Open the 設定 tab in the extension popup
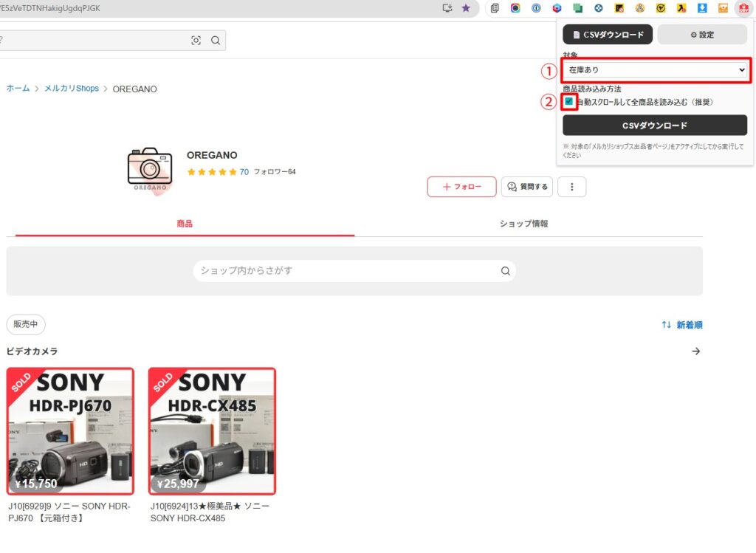Viewport: 756px width, 553px height. click(x=702, y=35)
